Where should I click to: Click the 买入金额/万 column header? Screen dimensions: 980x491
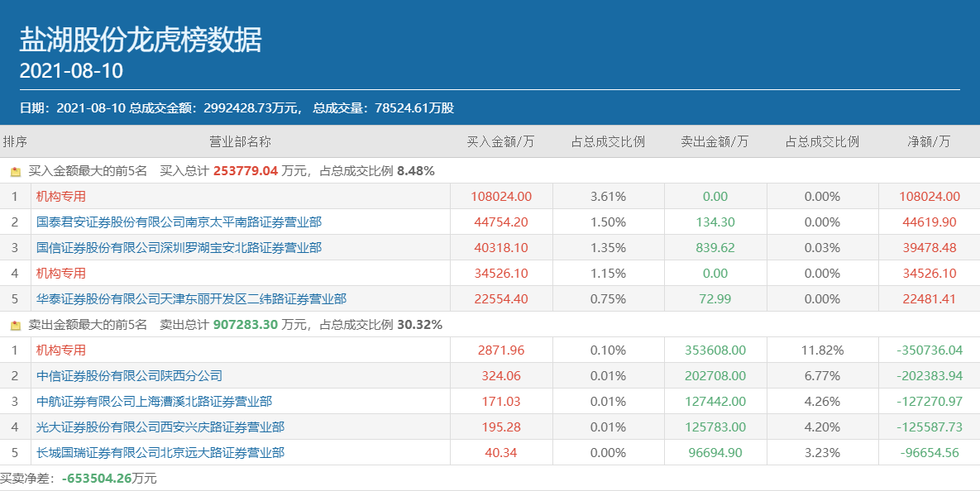tap(500, 142)
